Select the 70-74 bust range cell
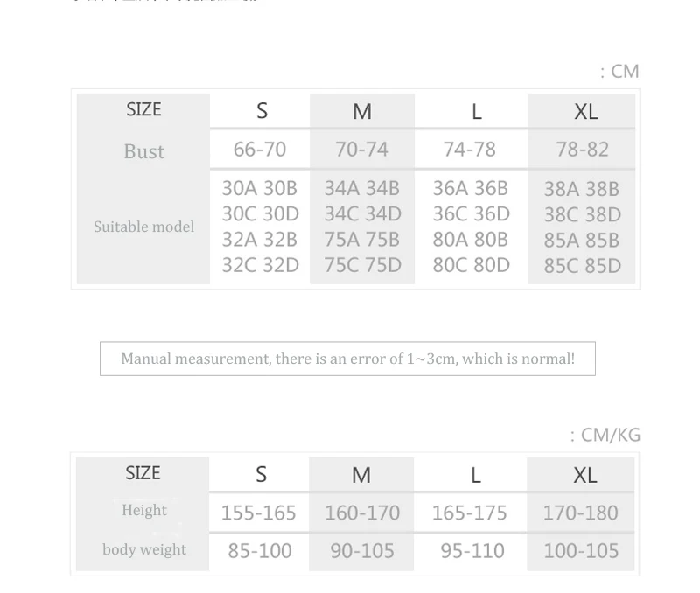700x593 pixels. click(361, 150)
